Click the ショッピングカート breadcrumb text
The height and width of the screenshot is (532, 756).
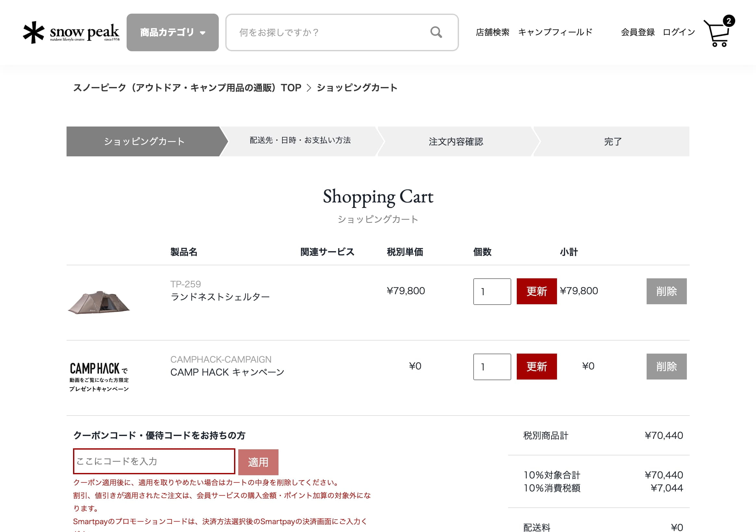point(357,88)
